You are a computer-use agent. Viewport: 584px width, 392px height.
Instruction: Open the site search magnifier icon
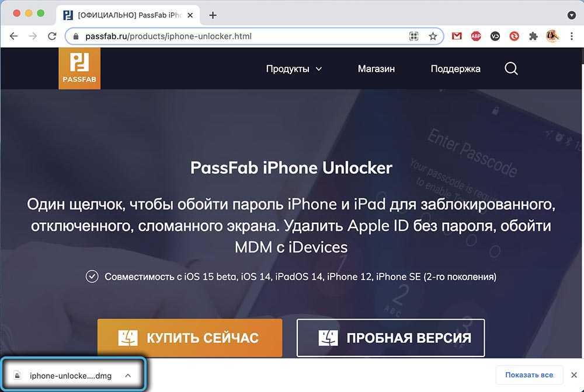tap(511, 68)
